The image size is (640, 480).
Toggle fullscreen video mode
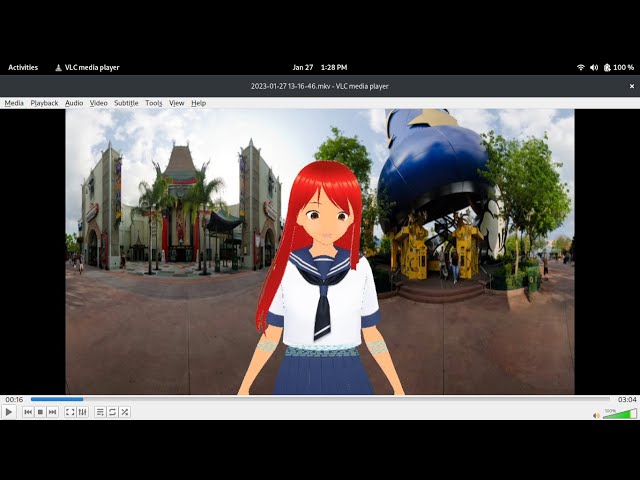70,412
